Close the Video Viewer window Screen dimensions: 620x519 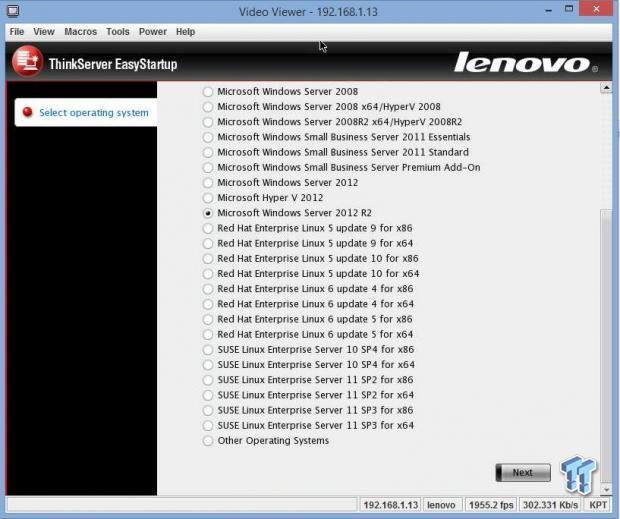[x=596, y=9]
